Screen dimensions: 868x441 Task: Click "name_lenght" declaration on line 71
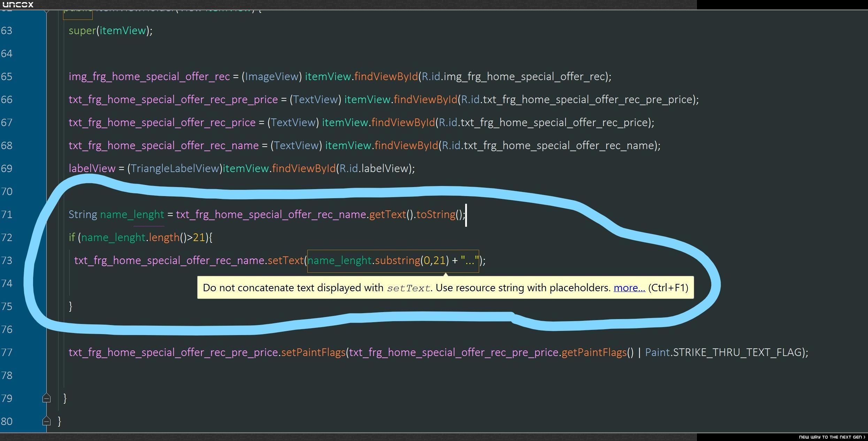click(132, 215)
